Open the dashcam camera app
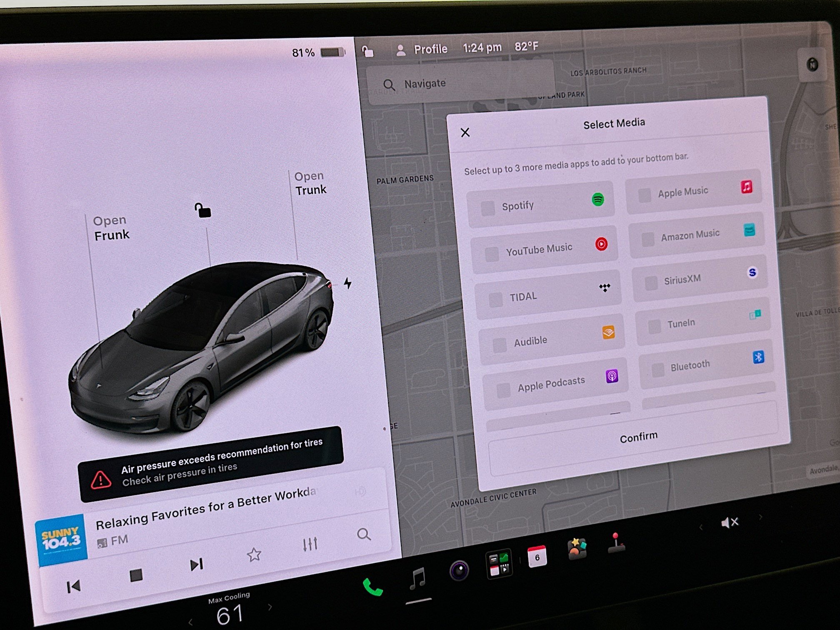The image size is (840, 630). (459, 570)
